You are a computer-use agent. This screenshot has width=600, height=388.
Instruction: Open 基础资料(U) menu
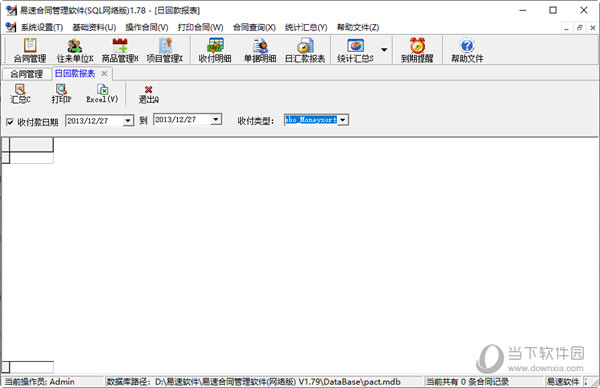click(x=94, y=28)
